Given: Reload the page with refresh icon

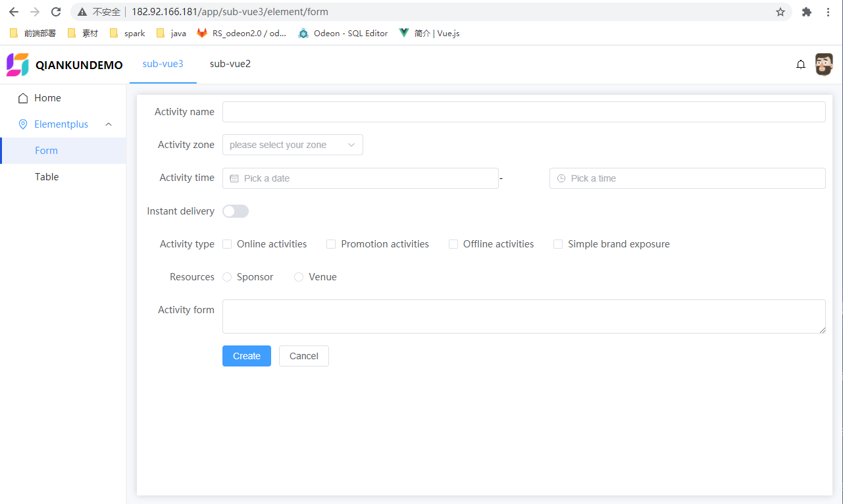Looking at the screenshot, I should 56,12.
